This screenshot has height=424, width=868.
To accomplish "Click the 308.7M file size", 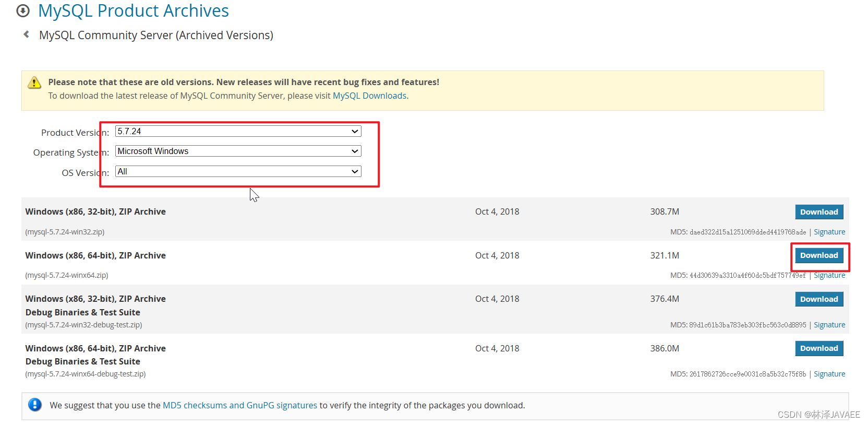I will pyautogui.click(x=665, y=211).
